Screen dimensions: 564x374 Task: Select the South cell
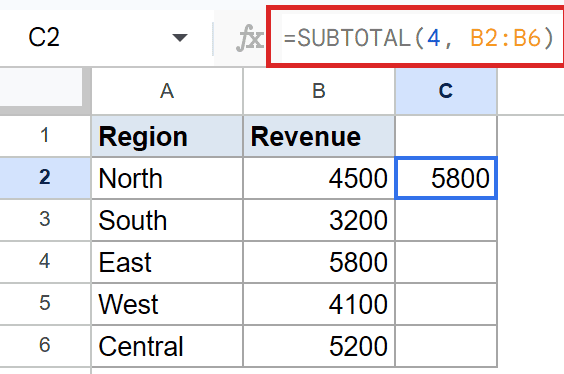point(167,220)
